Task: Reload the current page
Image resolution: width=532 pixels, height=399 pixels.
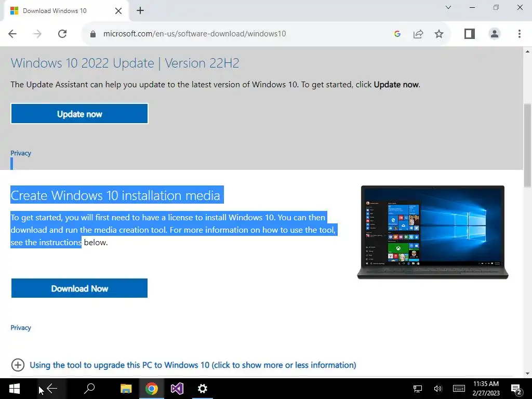Action: [62, 34]
